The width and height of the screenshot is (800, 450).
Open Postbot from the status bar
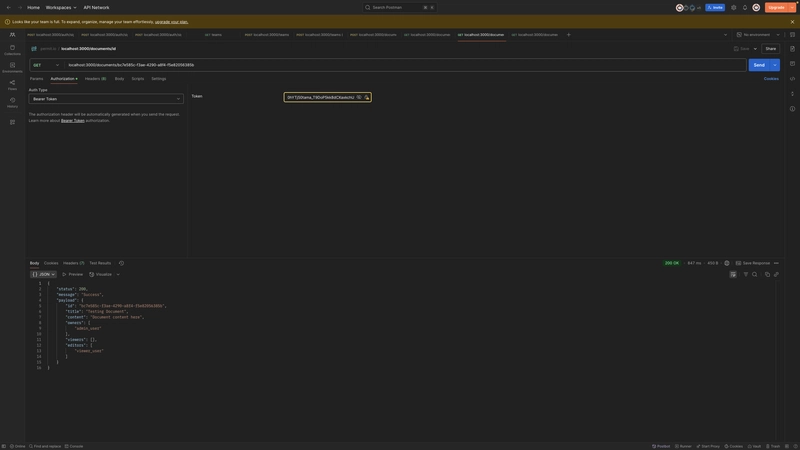pyautogui.click(x=661, y=446)
